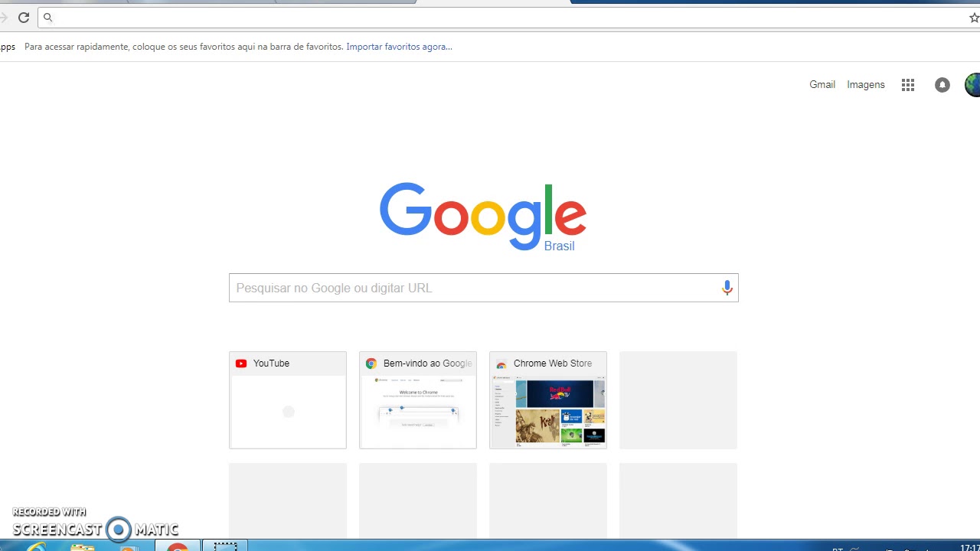Open the Google apps grid
980x551 pixels.
coord(908,85)
